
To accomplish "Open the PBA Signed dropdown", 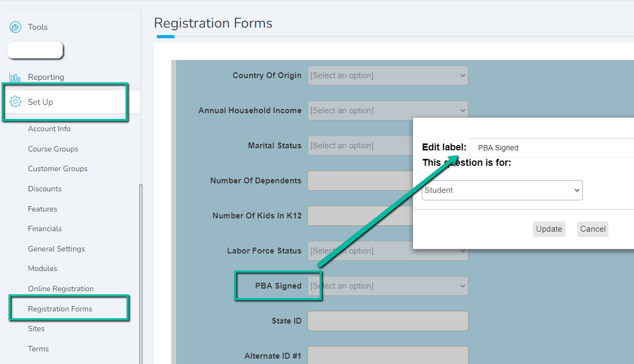I will pos(388,286).
